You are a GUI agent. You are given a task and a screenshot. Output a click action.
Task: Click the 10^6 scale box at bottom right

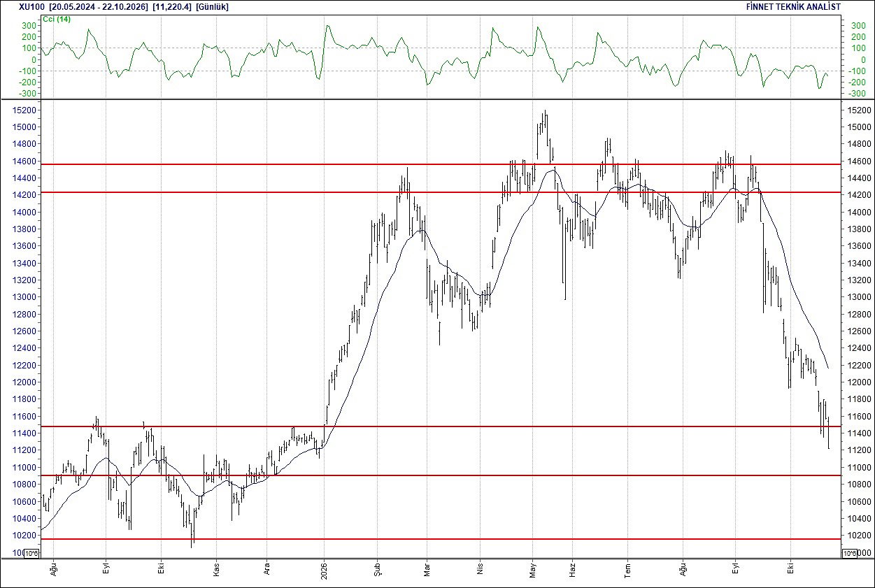[849, 554]
